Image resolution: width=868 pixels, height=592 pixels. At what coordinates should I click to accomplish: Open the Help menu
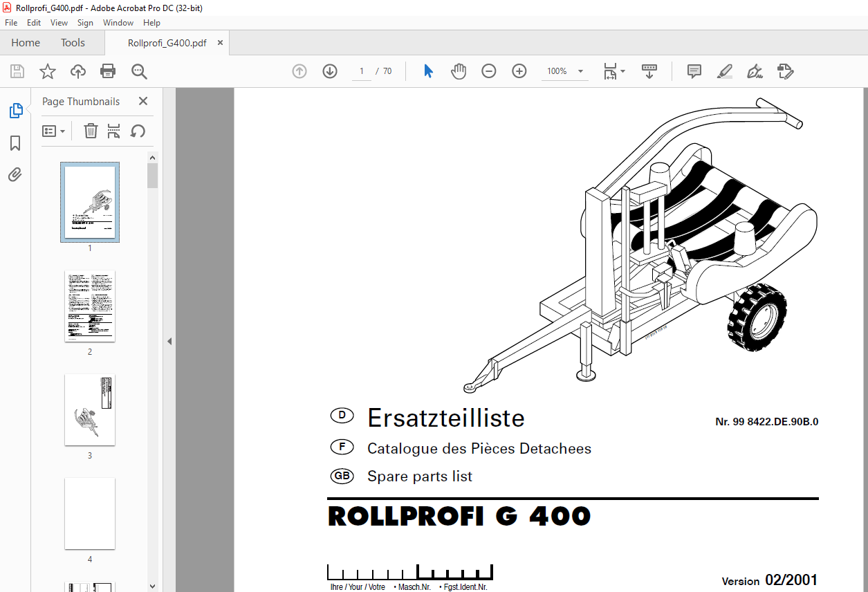[151, 23]
